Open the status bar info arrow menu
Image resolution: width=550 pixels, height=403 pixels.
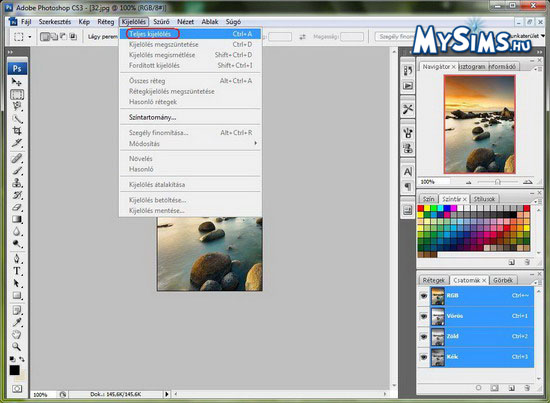[x=167, y=394]
